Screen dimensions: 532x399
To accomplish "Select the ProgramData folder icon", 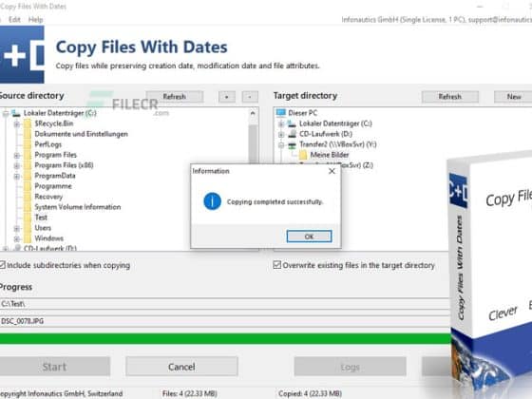I will pyautogui.click(x=28, y=176).
